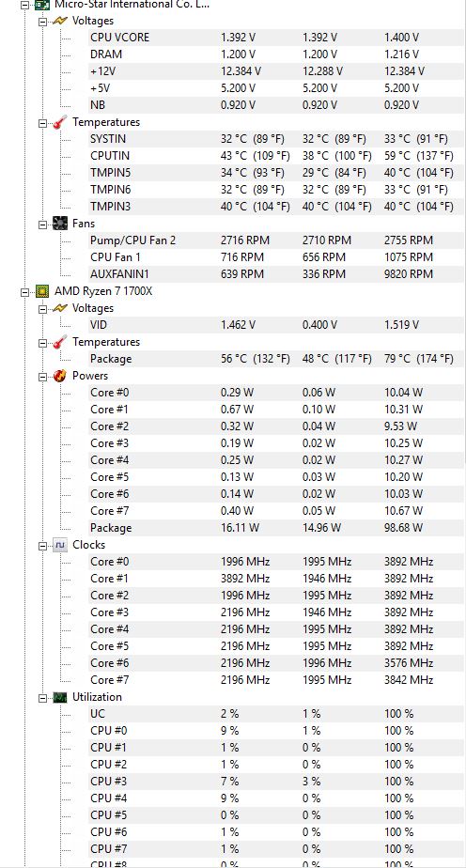Screen dimensions: 466x868
Task: Collapse the Powers section
Action: [x=42, y=377]
